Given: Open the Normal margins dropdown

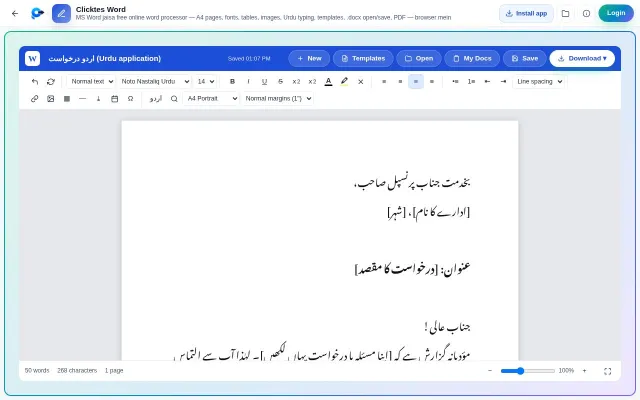Looking at the screenshot, I should (x=278, y=99).
